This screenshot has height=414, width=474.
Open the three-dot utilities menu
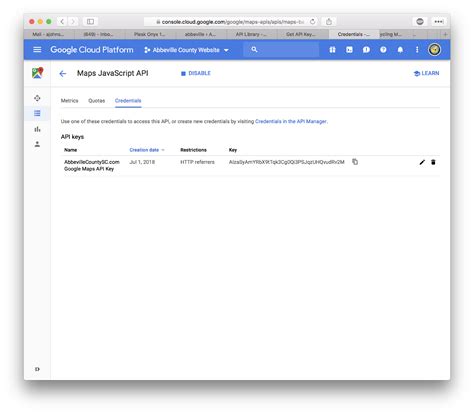pyautogui.click(x=417, y=50)
